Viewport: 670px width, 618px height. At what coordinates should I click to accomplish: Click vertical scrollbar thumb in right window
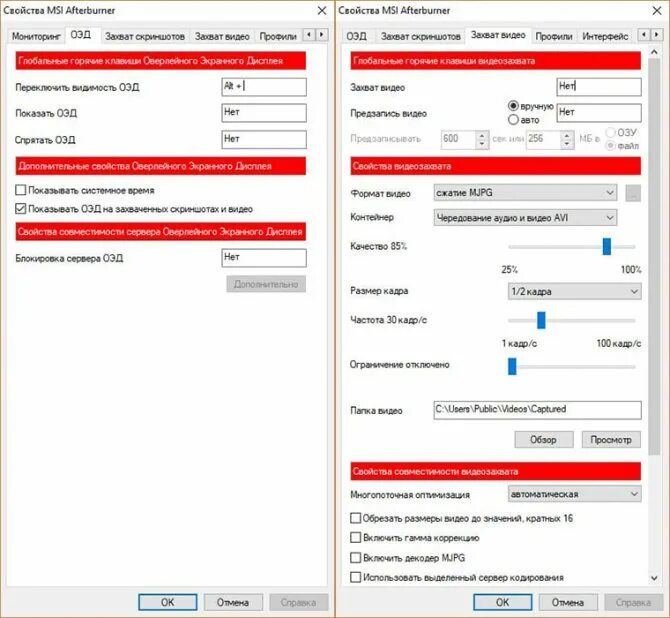(654, 256)
